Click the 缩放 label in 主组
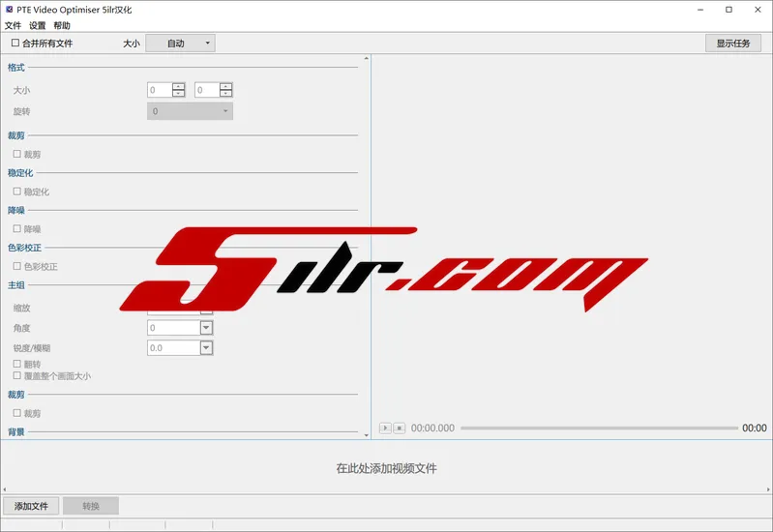The width and height of the screenshot is (773, 532). (x=21, y=309)
